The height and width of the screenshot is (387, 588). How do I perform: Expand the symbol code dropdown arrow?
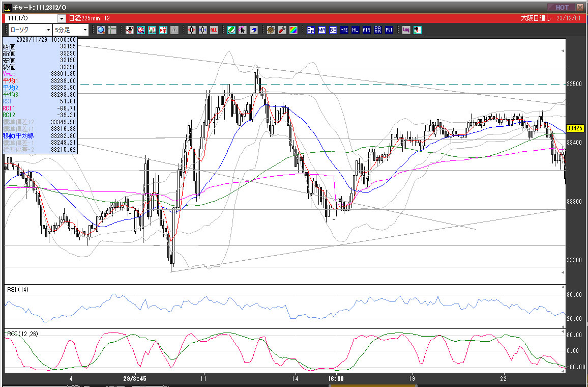[x=62, y=18]
